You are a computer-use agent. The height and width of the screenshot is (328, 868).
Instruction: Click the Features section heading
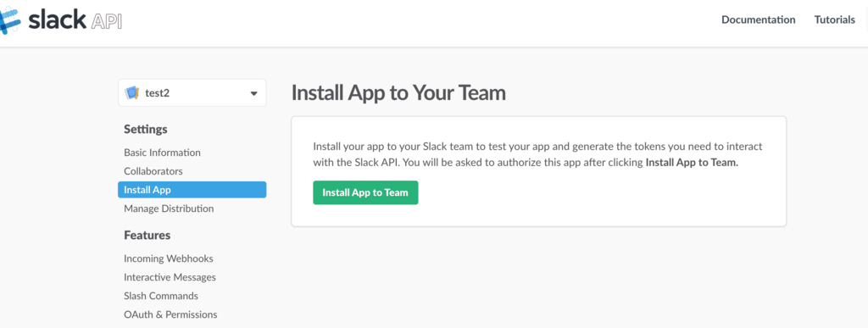pyautogui.click(x=147, y=235)
